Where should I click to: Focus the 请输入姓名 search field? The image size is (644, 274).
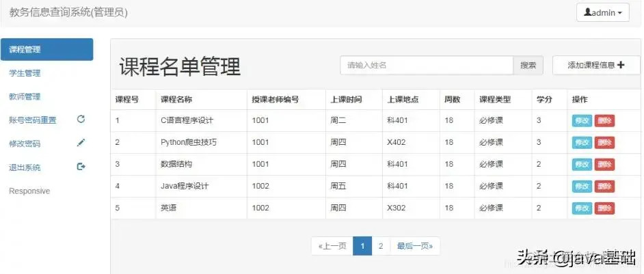tap(427, 66)
